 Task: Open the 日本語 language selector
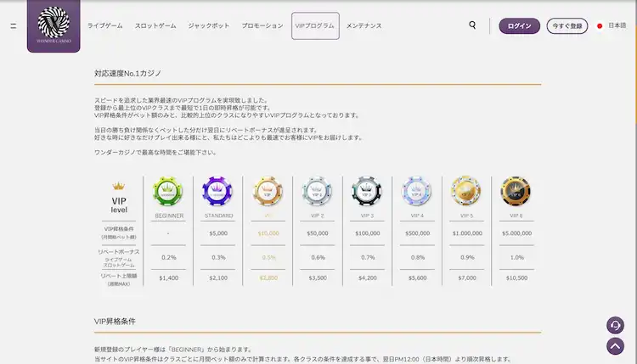point(617,25)
